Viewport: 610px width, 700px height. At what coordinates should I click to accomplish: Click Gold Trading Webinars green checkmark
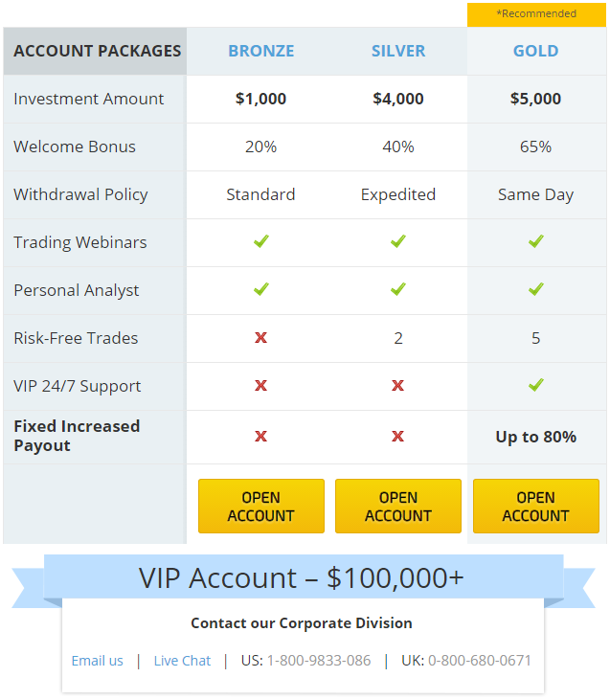(535, 241)
